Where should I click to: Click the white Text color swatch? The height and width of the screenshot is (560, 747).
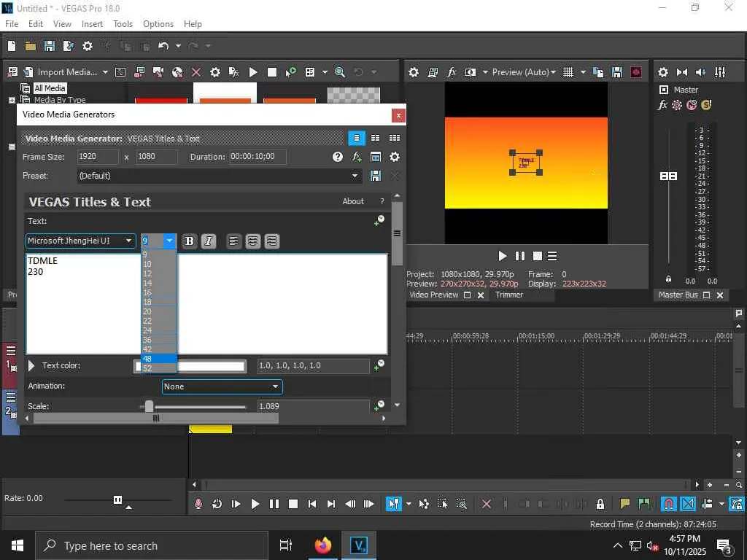190,366
